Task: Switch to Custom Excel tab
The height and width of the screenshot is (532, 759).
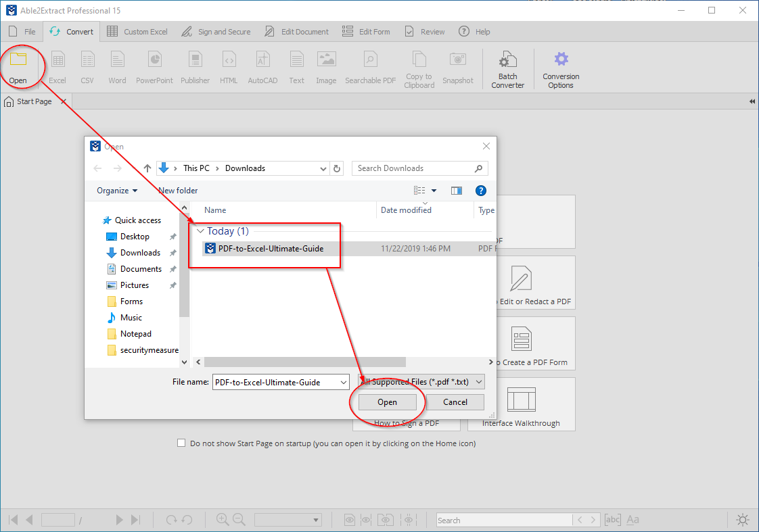Action: click(x=137, y=32)
